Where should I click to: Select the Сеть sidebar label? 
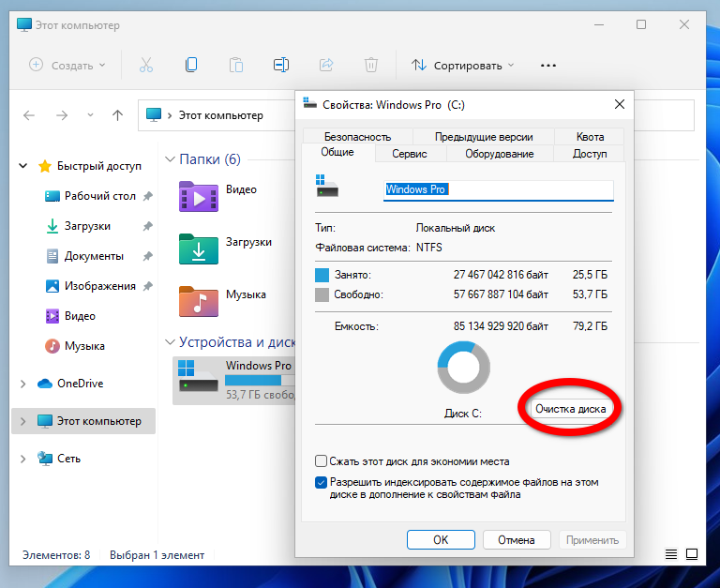click(68, 459)
